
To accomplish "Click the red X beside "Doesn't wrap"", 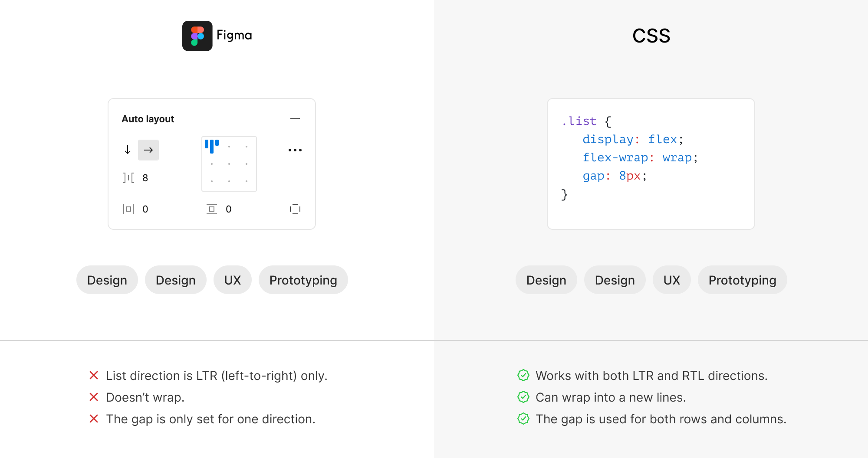I will coord(94,397).
